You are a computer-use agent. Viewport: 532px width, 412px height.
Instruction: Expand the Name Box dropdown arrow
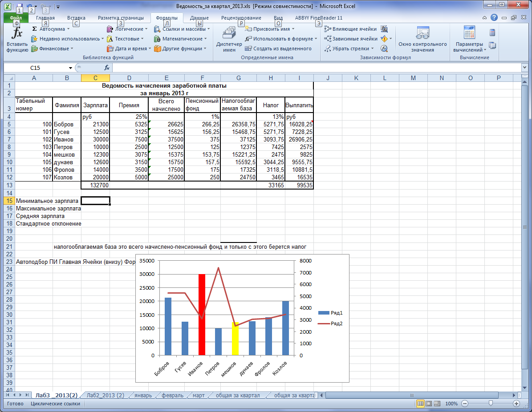(x=71, y=68)
